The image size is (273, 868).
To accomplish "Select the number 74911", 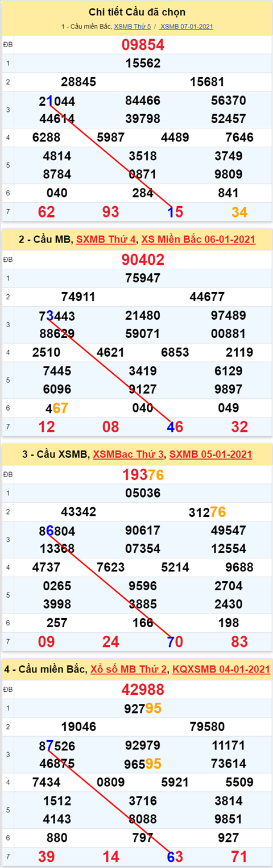I will [78, 297].
